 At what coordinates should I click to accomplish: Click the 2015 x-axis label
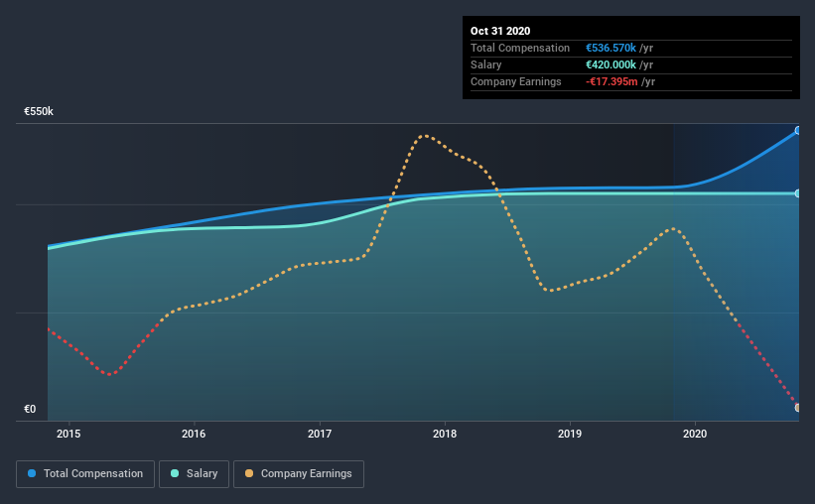click(68, 434)
